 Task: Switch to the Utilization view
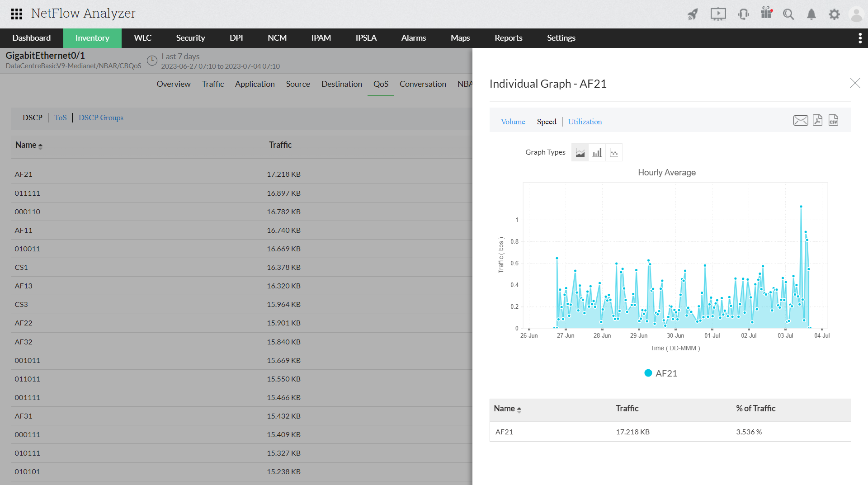(x=585, y=122)
